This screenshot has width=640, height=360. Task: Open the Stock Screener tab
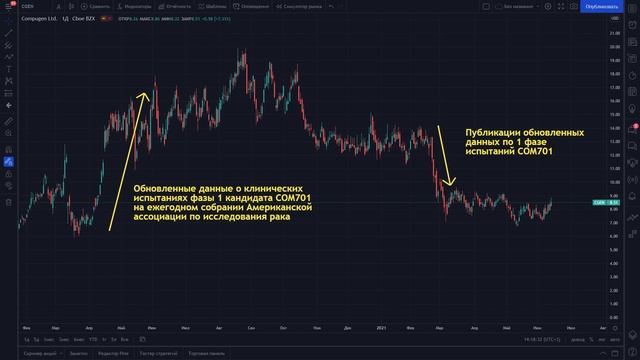[x=40, y=353]
